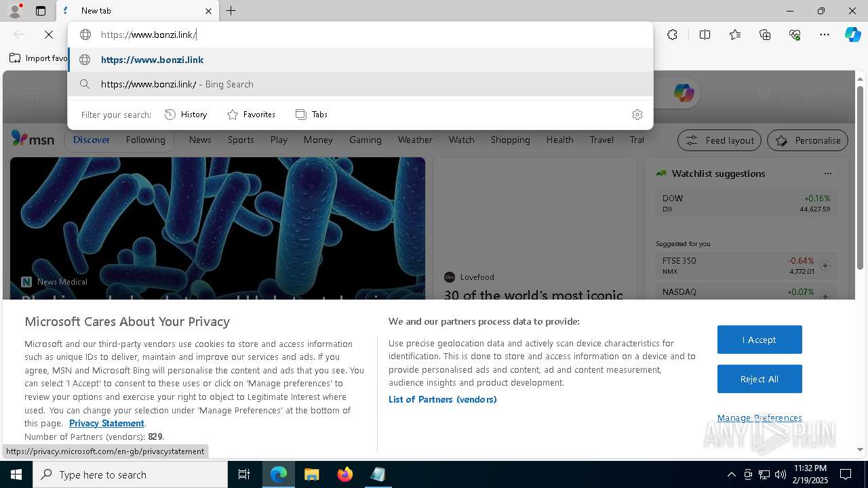Click Import favorites bookmark item
The height and width of the screenshot is (488, 868).
39,58
